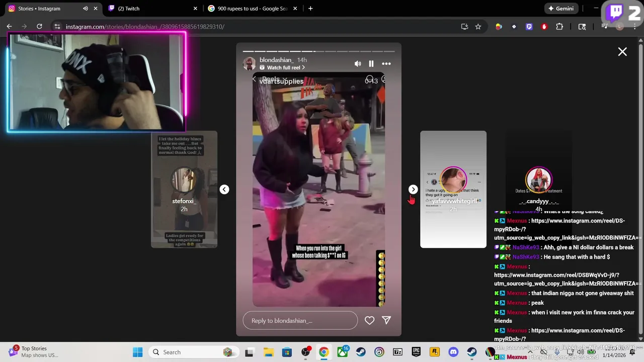
Task: Open blondashian_ profile from username
Action: pos(276,60)
